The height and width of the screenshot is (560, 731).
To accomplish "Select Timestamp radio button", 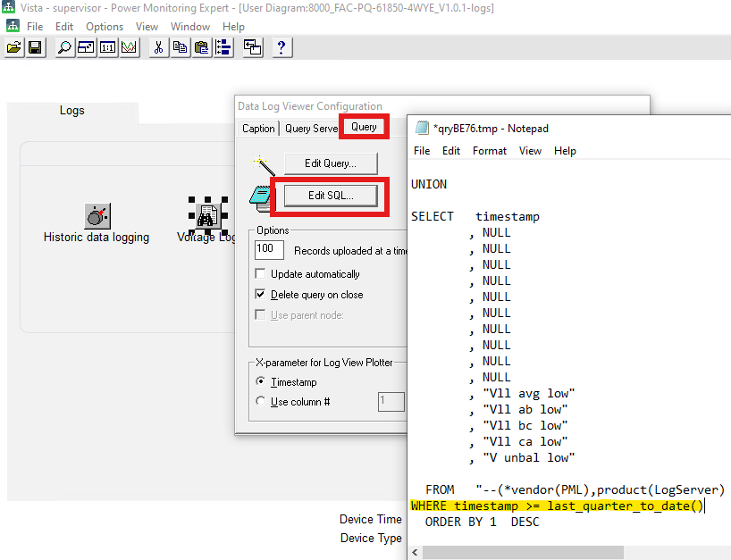I will pos(261,381).
